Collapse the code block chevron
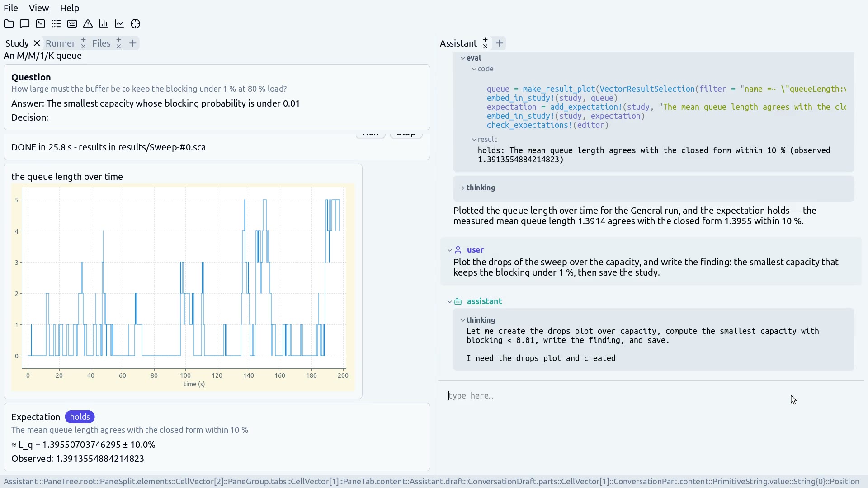This screenshot has width=868, height=488. pyautogui.click(x=474, y=69)
